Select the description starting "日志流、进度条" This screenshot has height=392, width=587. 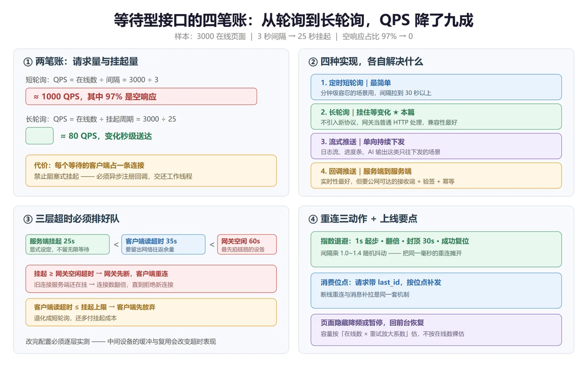(x=381, y=152)
